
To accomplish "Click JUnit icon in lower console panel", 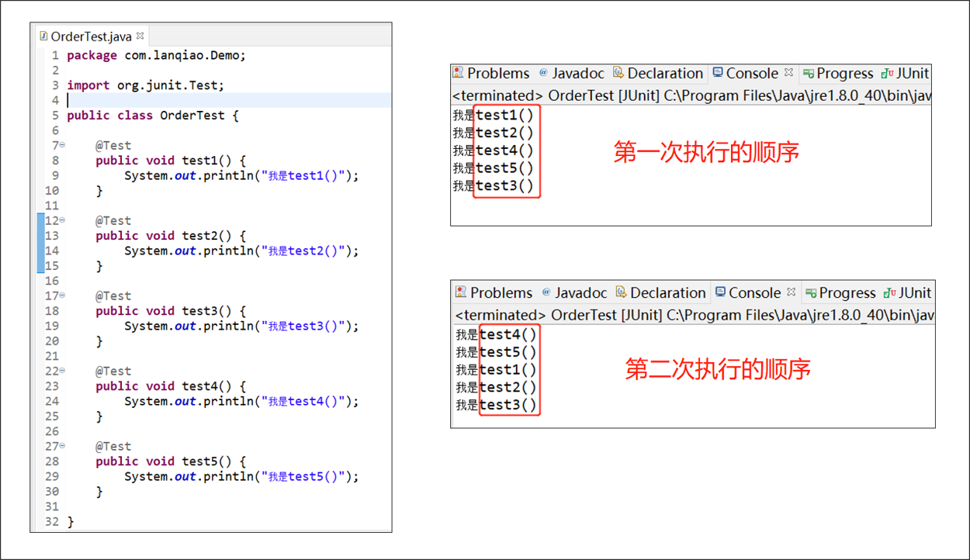I will click(890, 293).
